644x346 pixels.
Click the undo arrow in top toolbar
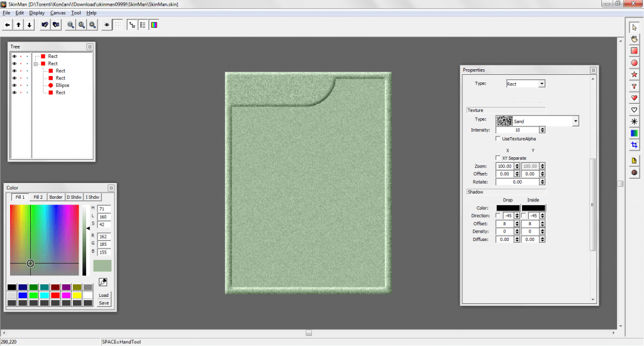click(45, 25)
